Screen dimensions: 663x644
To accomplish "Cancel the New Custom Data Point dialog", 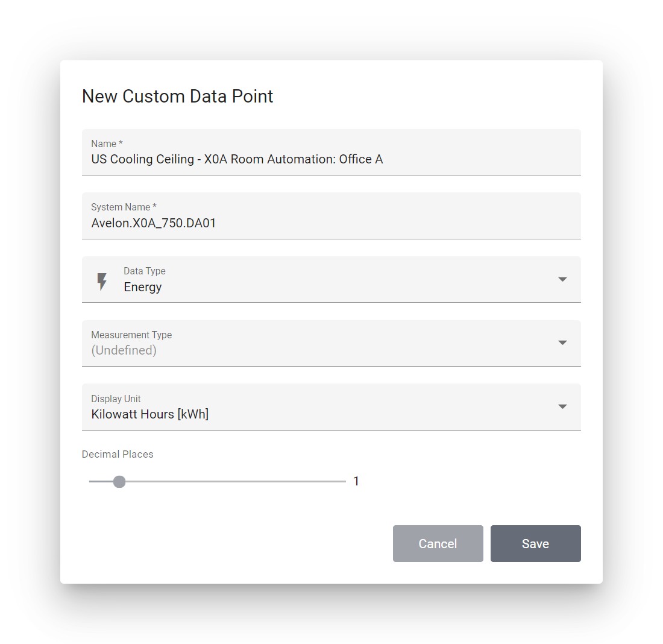I will [x=438, y=544].
